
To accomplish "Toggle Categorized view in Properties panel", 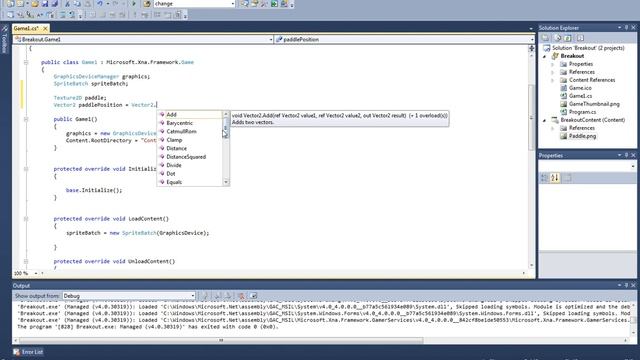I will (x=544, y=178).
